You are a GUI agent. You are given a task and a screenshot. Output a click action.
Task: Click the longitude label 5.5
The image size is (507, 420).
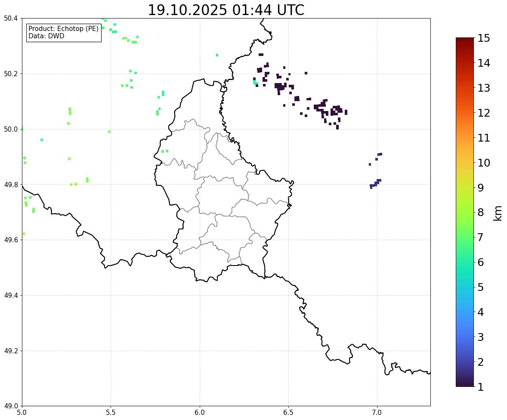(111, 413)
